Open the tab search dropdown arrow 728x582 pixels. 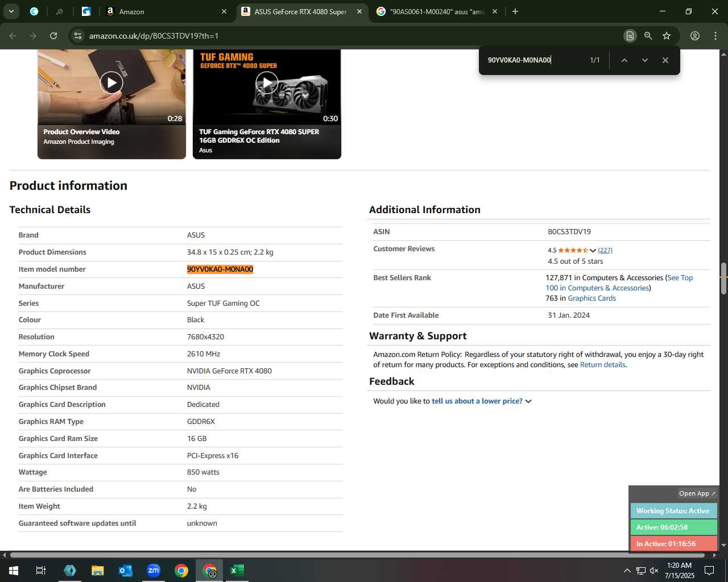click(11, 11)
